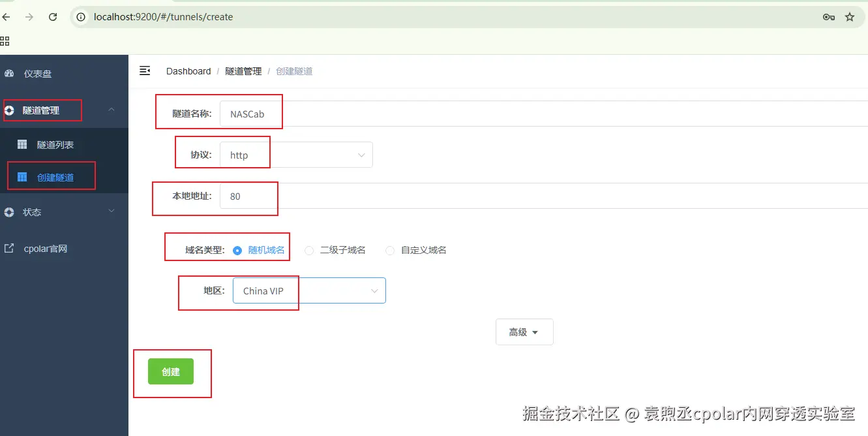
Task: Click the 状态 circle icon
Action: [x=9, y=212]
